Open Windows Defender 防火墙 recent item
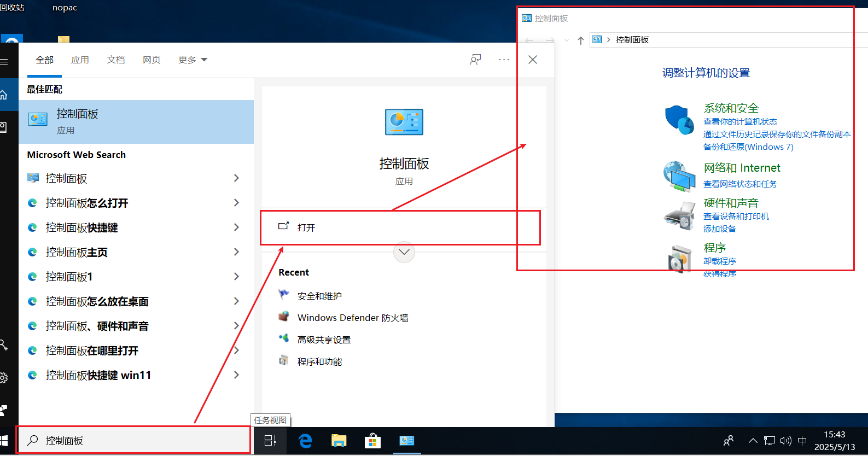 click(353, 318)
